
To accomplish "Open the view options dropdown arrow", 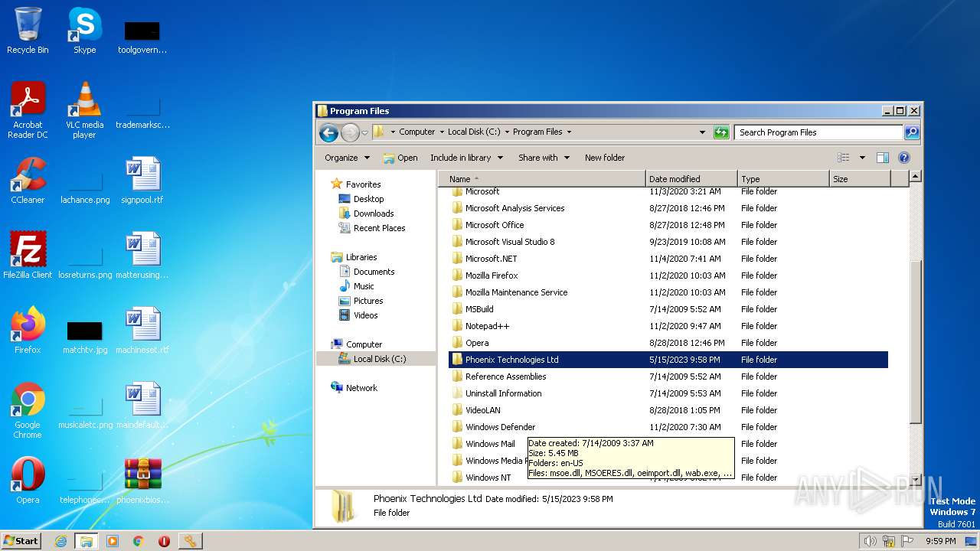I will point(862,158).
